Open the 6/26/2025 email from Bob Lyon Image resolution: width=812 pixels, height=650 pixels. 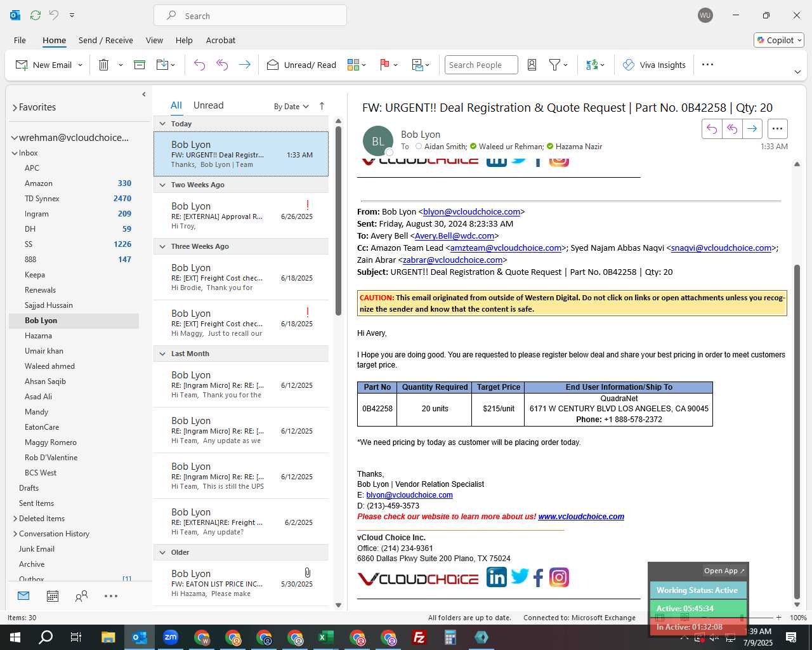pyautogui.click(x=241, y=215)
